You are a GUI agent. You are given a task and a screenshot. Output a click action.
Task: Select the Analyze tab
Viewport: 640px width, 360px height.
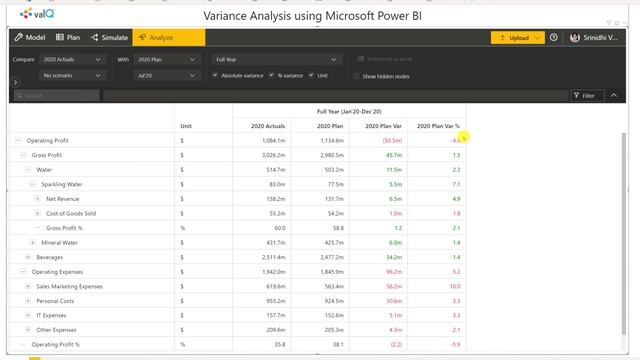click(169, 38)
